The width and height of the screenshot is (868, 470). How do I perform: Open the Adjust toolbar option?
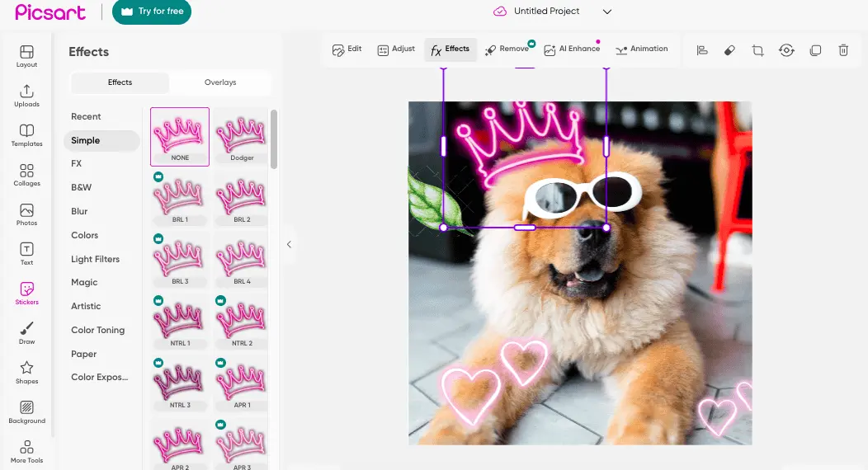[396, 49]
